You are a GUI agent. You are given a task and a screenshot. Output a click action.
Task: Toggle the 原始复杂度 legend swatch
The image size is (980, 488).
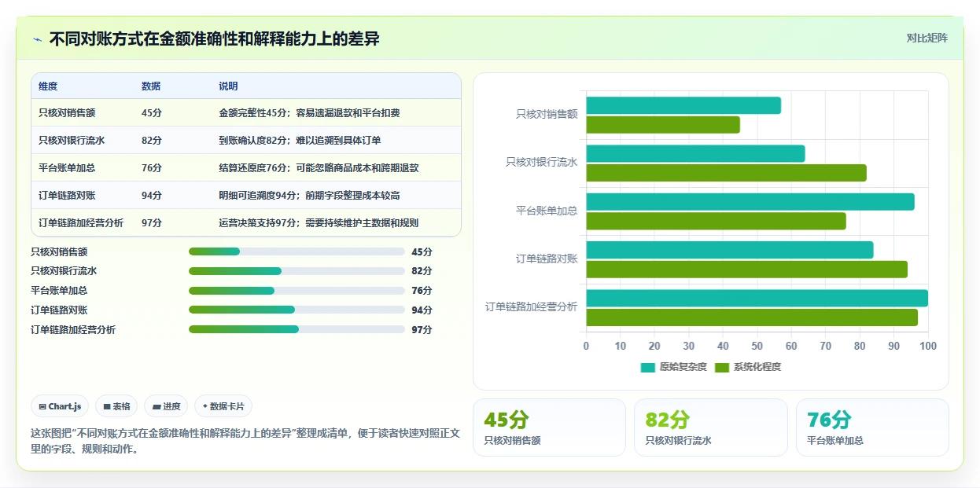[648, 367]
